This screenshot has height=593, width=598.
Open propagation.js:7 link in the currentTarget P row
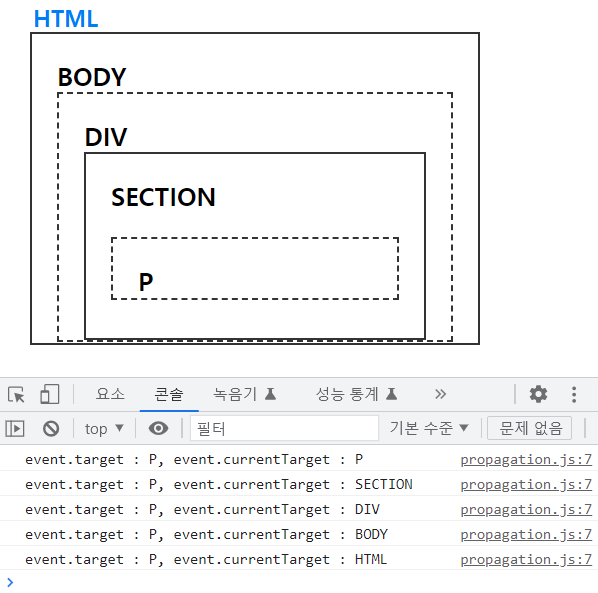526,460
